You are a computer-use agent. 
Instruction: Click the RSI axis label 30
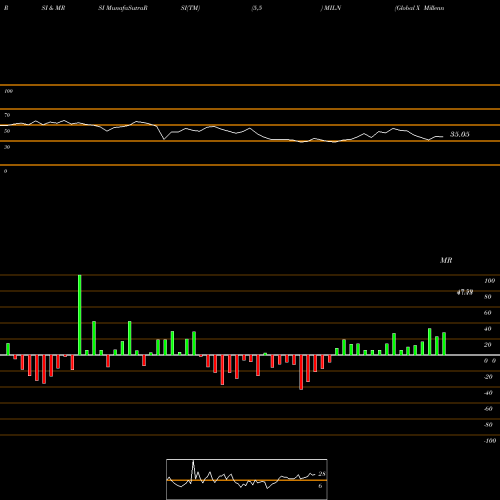point(7,147)
